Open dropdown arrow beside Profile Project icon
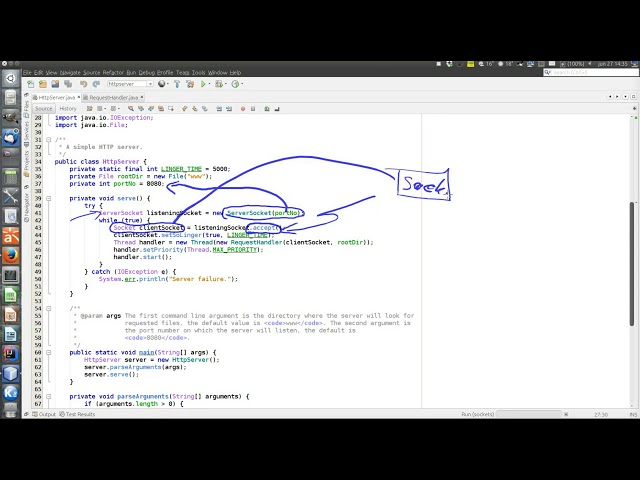Viewport: 640px width, 480px height. pyautogui.click(x=242, y=84)
